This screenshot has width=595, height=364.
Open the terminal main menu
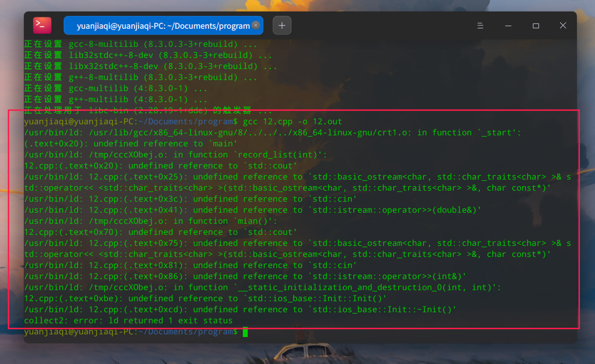click(480, 26)
